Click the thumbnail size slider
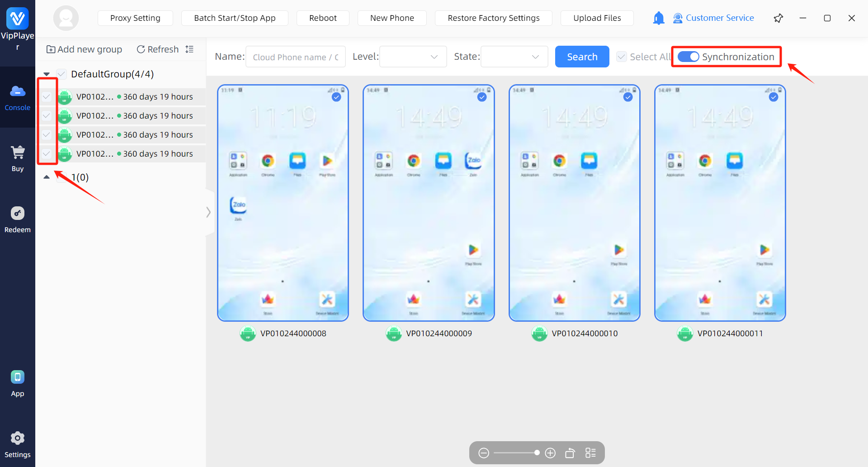The width and height of the screenshot is (868, 467). [x=515, y=453]
